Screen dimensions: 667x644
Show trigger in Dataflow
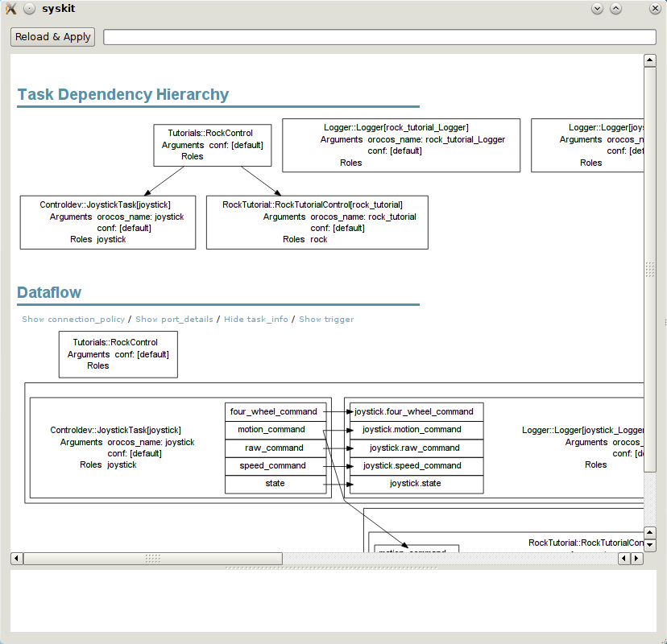[x=326, y=320]
